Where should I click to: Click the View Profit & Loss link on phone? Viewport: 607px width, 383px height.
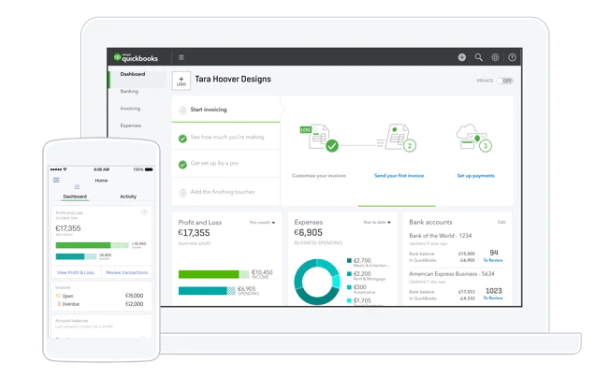click(75, 273)
